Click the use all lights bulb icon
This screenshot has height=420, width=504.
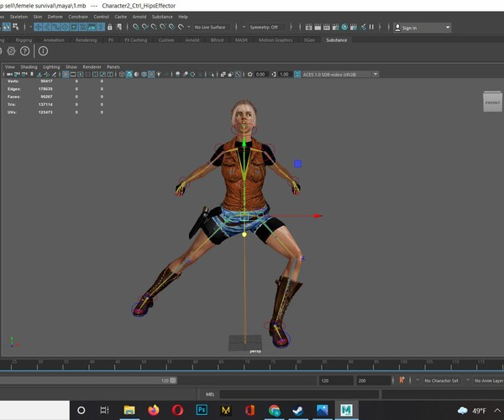click(159, 74)
